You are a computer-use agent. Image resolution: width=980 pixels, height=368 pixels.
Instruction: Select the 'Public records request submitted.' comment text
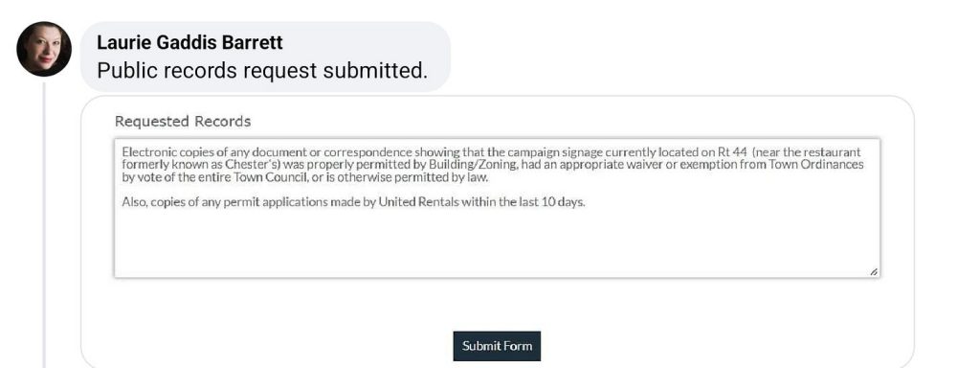click(262, 71)
